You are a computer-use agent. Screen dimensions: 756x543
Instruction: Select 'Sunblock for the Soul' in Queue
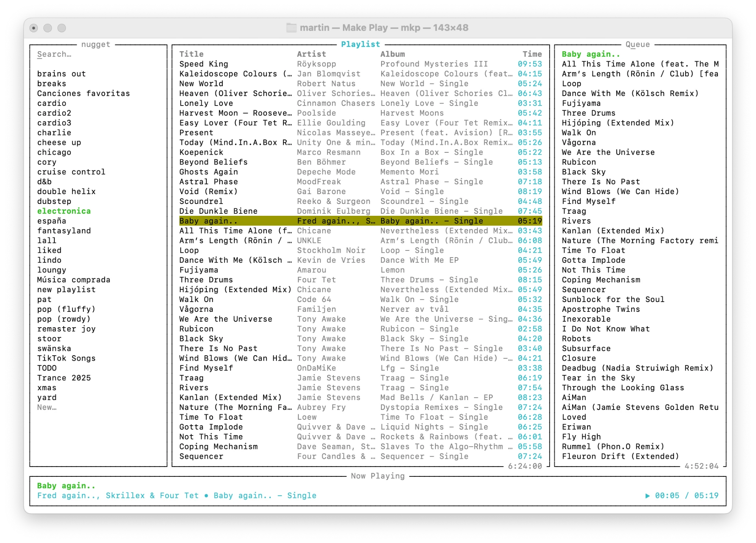(x=613, y=300)
